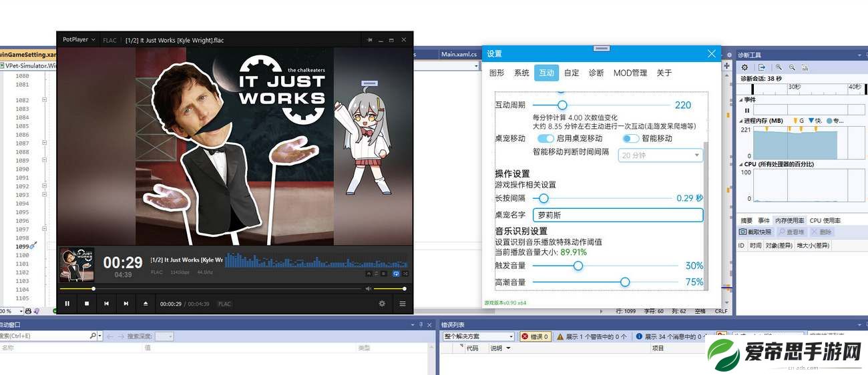Open the 搜索深度 dropdown
Screen dimensions: 868x375
coord(164,336)
